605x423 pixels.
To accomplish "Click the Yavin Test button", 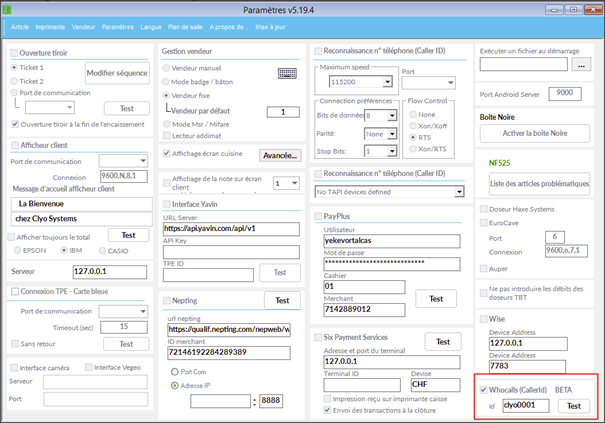I will click(x=280, y=272).
